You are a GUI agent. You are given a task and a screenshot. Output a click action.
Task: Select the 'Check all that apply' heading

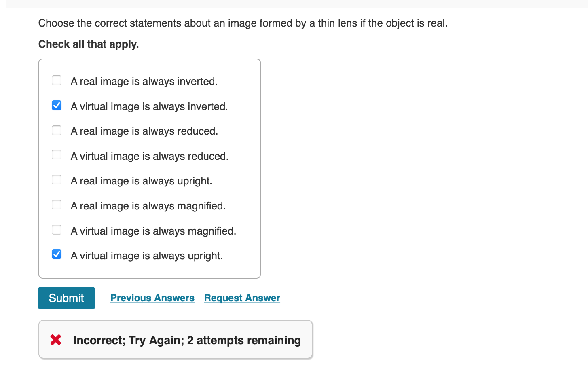pos(88,44)
